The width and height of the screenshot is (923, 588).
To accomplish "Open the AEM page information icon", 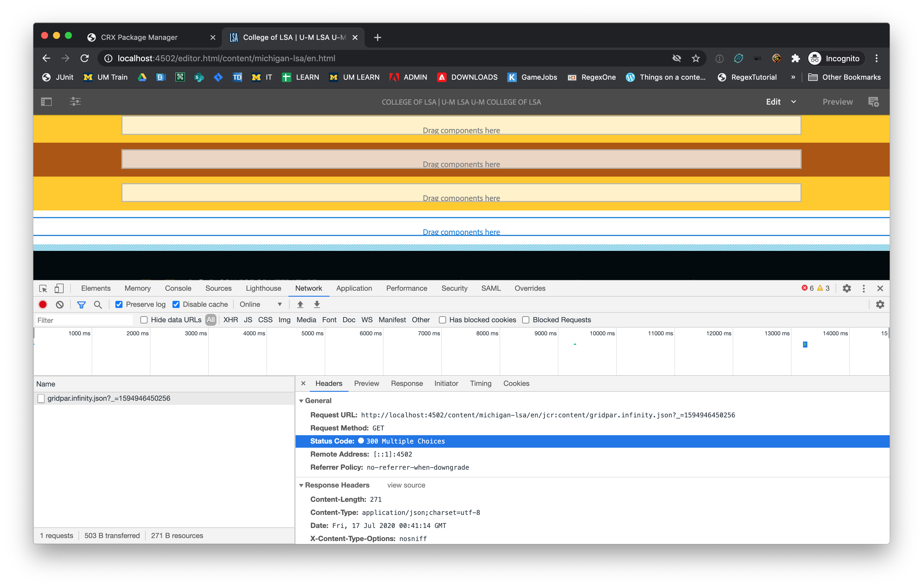I will 75,102.
